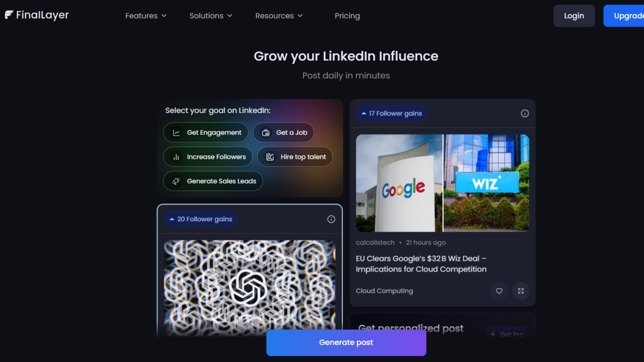644x362 pixels.
Task: Click the FinalLayer logo icon
Action: (9, 15)
